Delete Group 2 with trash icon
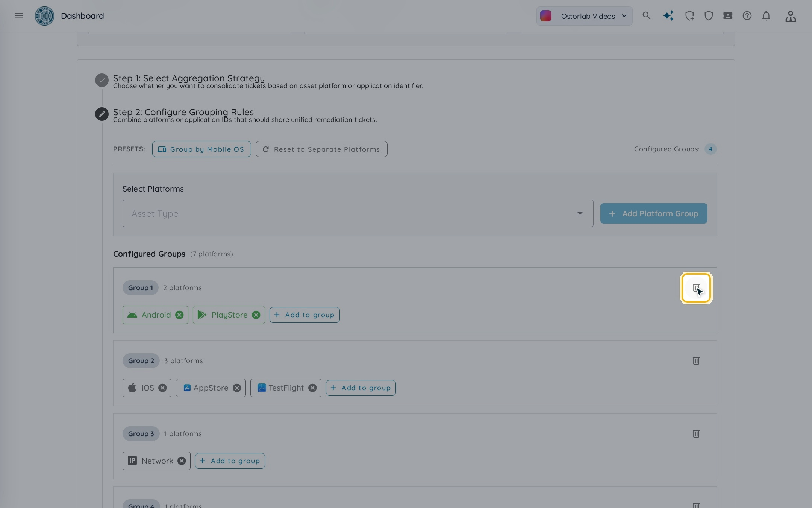This screenshot has height=508, width=812. tap(696, 361)
